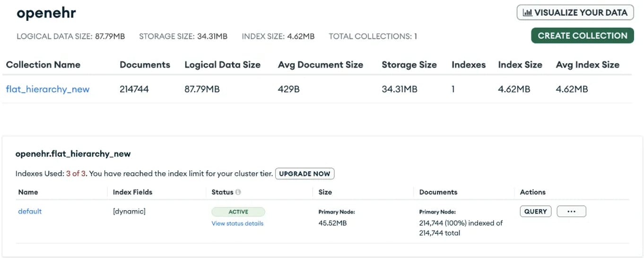The width and height of the screenshot is (644, 258).
Task: Click the Storage Size column header
Action: 409,65
